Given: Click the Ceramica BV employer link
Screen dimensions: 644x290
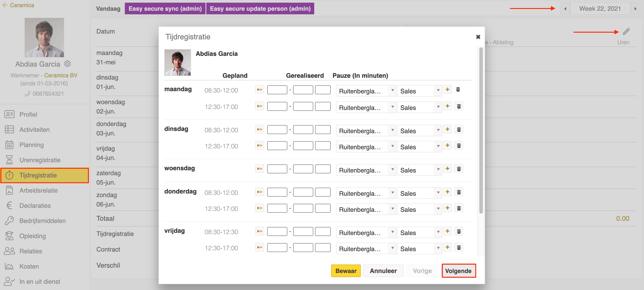Looking at the screenshot, I should click(61, 75).
